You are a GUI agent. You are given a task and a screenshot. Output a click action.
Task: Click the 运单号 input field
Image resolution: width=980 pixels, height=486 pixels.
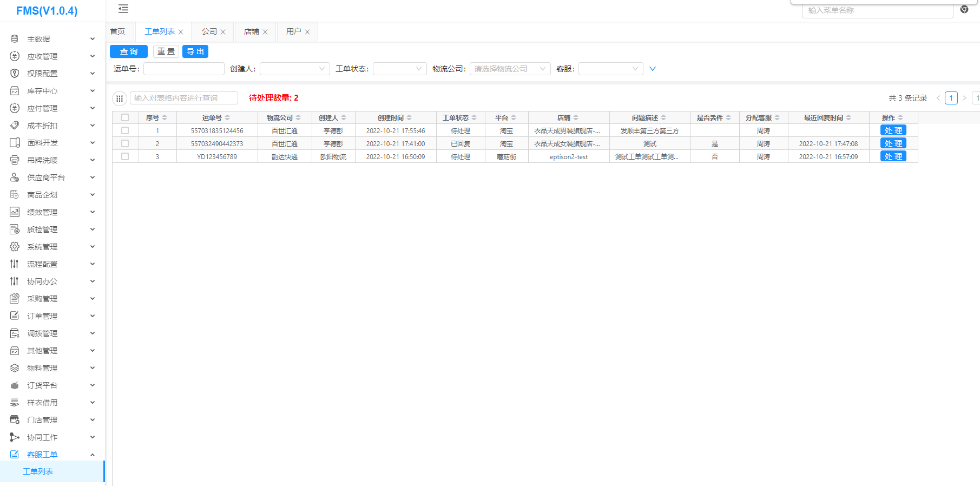(x=183, y=69)
